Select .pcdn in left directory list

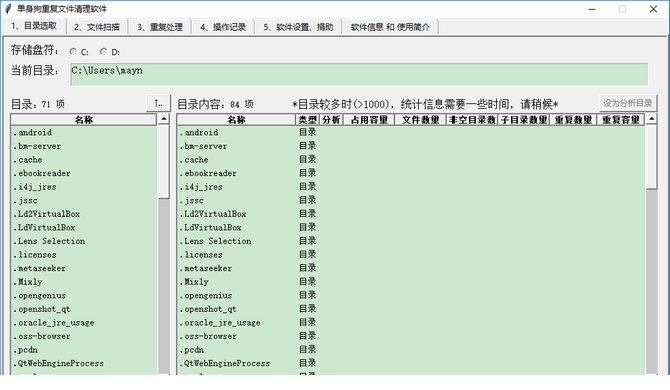(84, 350)
